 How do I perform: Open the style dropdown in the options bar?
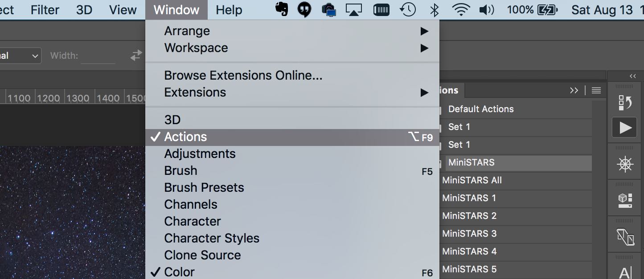click(x=20, y=56)
